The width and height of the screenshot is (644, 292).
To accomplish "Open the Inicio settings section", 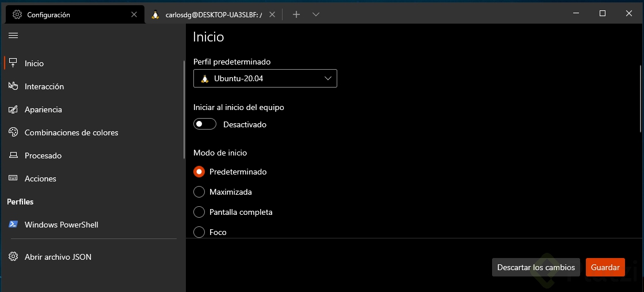I will (35, 63).
